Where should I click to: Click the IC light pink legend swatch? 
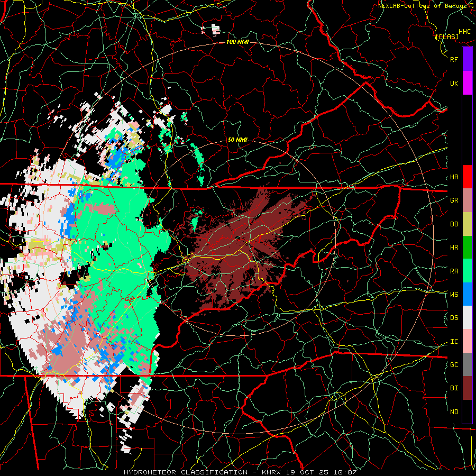point(467,341)
